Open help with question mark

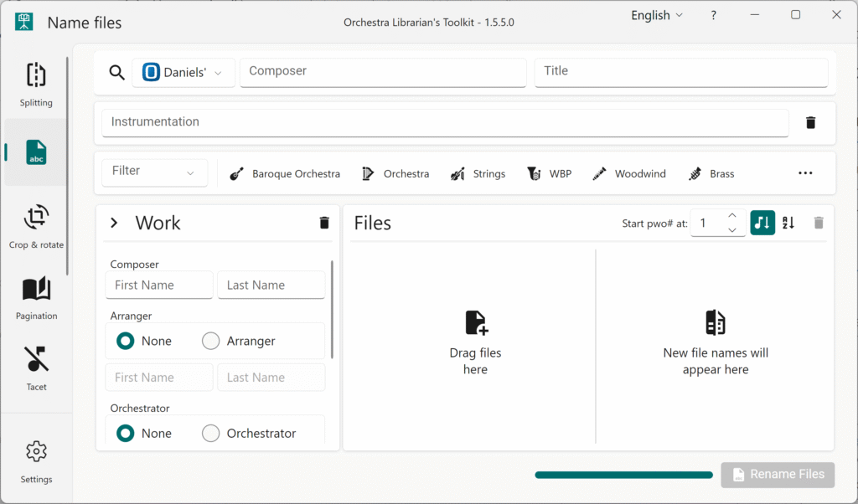tap(713, 15)
